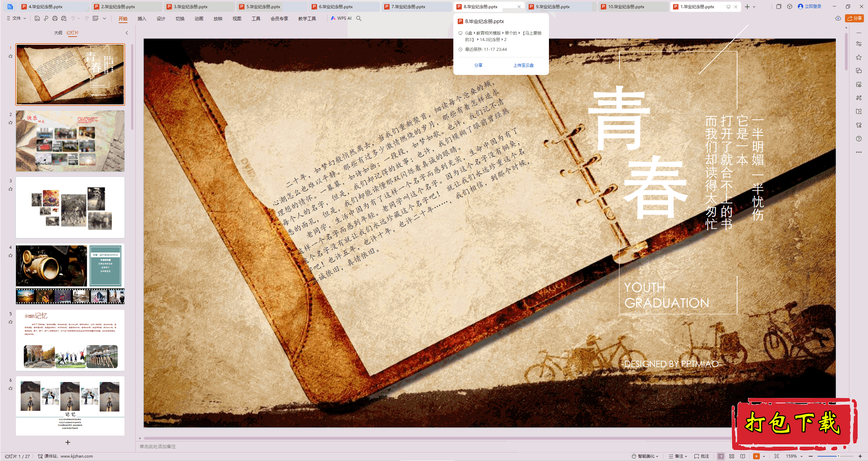Click the Redo arrow icon
This screenshot has height=461, width=868.
[87, 18]
